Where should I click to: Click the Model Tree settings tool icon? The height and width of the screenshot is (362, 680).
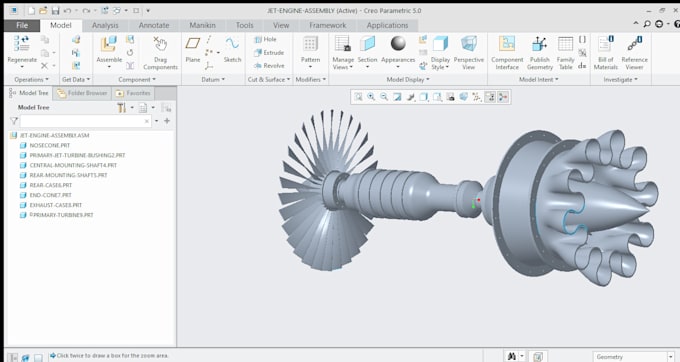(121, 108)
